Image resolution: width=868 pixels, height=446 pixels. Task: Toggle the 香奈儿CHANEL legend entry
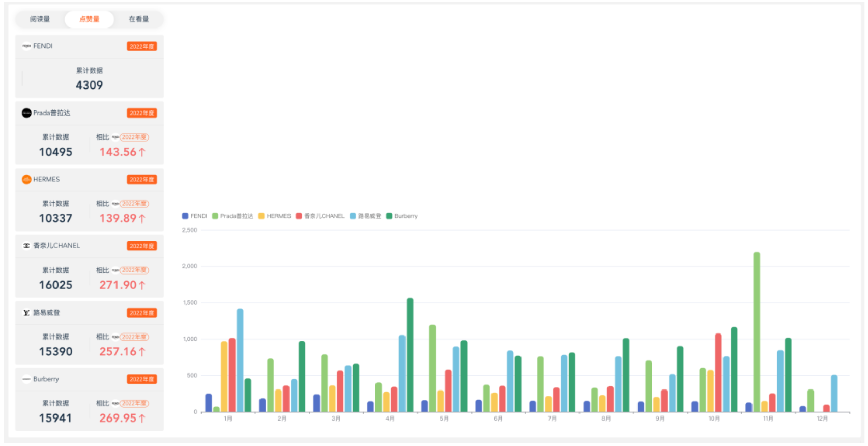click(x=321, y=216)
